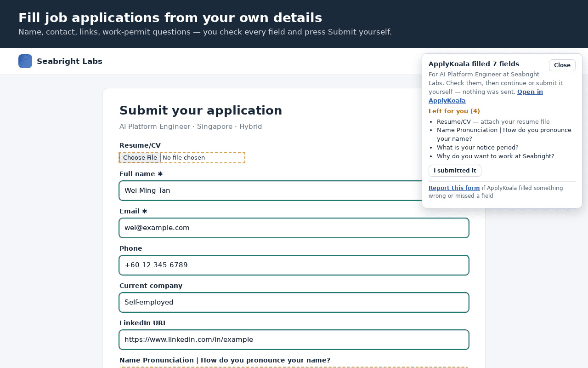Click the 'LinkedIn URL' field label
This screenshot has height=368, width=588.
143,323
